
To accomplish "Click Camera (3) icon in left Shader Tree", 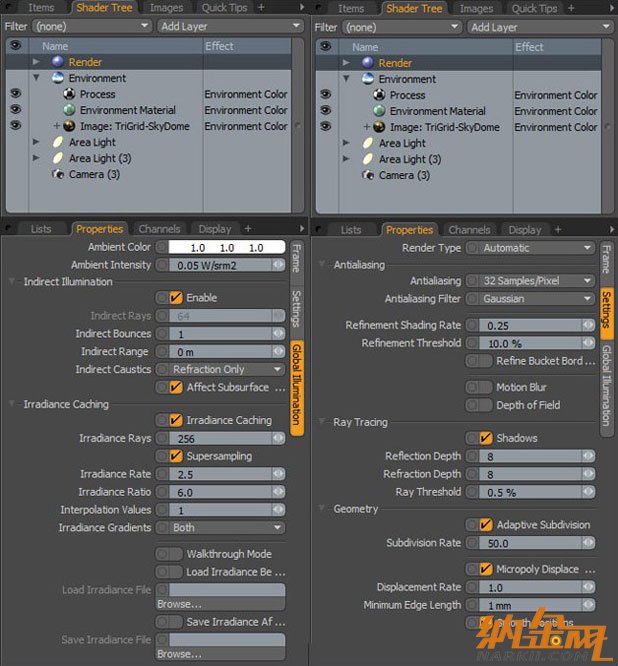I will pyautogui.click(x=58, y=174).
